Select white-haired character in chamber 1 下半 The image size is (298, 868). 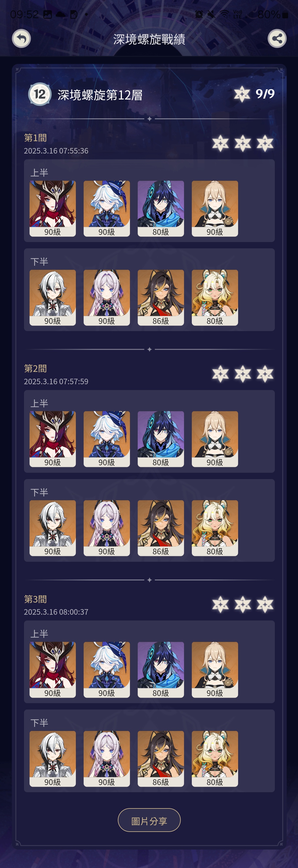coord(53,297)
